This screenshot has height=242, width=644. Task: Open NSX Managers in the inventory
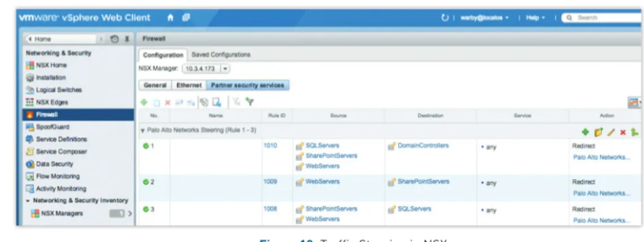click(62, 214)
